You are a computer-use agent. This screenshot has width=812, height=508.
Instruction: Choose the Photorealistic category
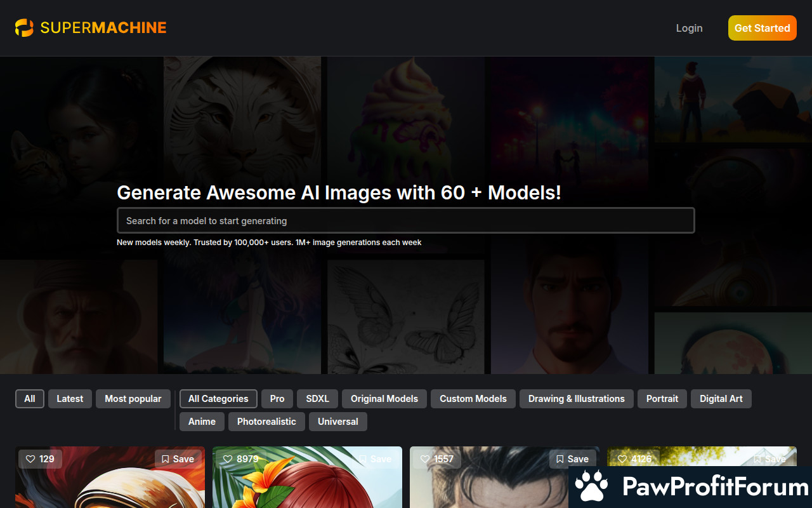pos(266,422)
